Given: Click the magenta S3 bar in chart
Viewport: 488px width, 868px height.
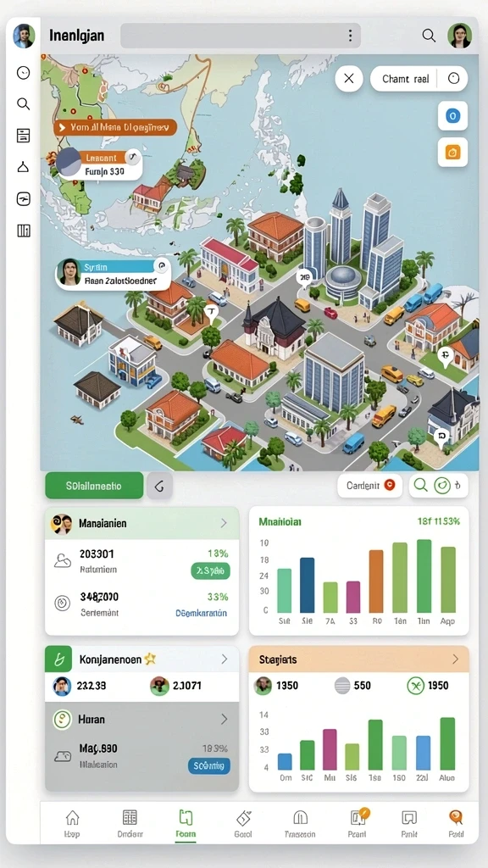Looking at the screenshot, I should coord(353,597).
